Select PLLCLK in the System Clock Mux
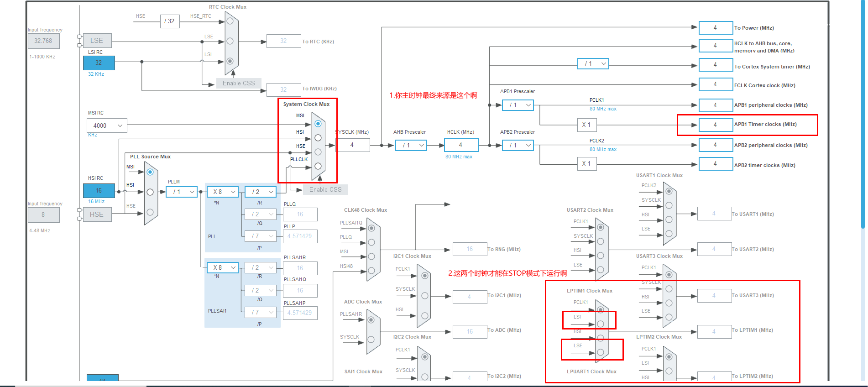Viewport: 868px width, 387px height. pyautogui.click(x=318, y=166)
